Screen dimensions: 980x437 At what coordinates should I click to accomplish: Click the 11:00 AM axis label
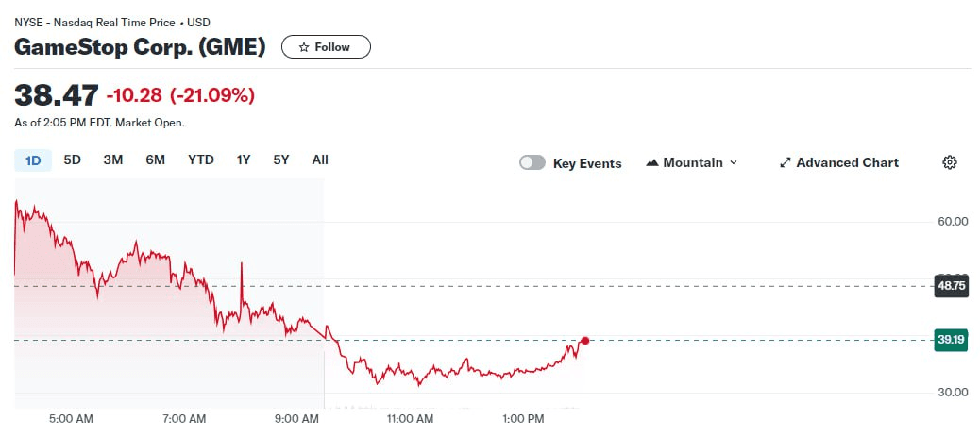(x=410, y=418)
